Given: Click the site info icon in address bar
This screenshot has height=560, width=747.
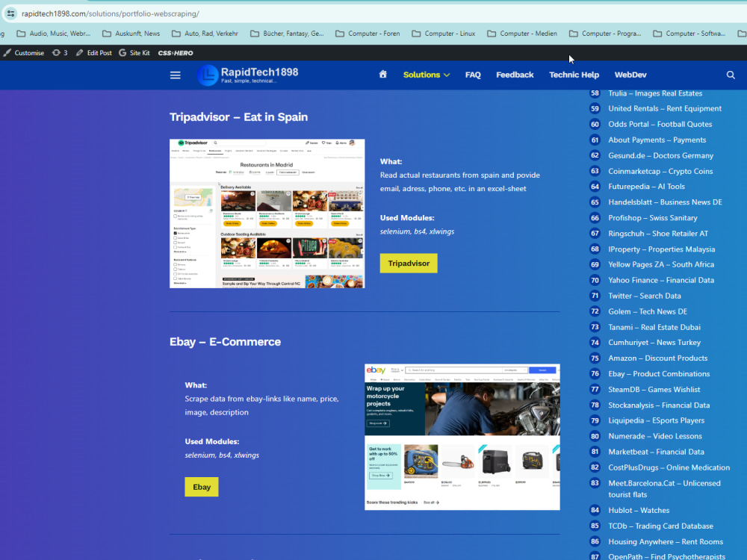Looking at the screenshot, I should point(10,13).
